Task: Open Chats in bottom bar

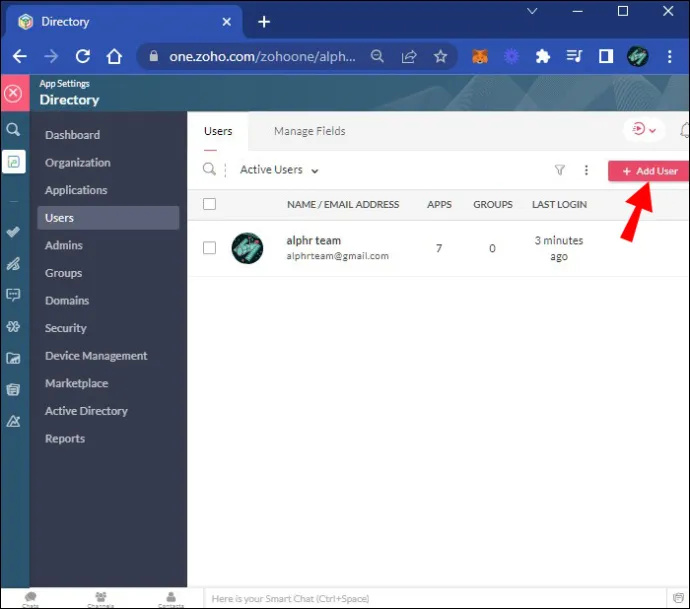Action: click(x=30, y=599)
